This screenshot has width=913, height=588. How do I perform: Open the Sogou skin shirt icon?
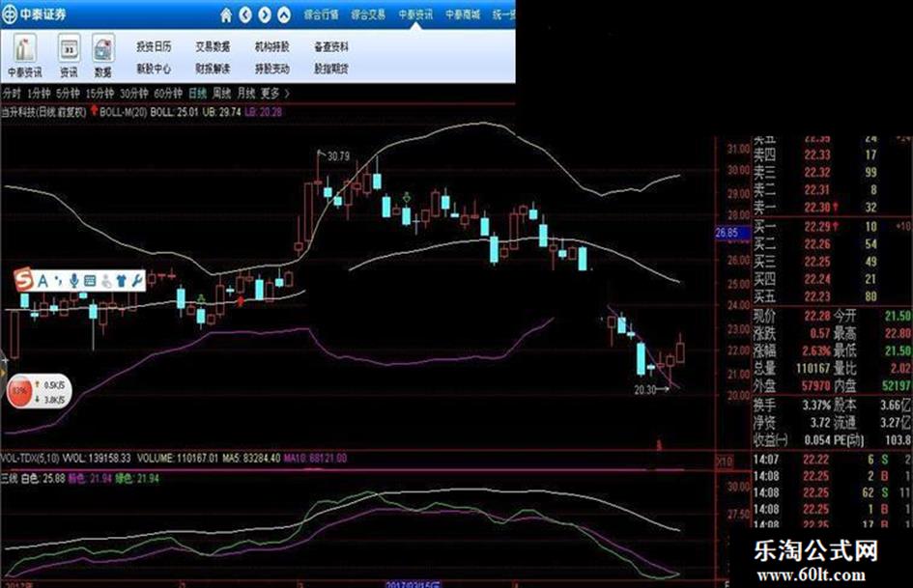tap(121, 281)
